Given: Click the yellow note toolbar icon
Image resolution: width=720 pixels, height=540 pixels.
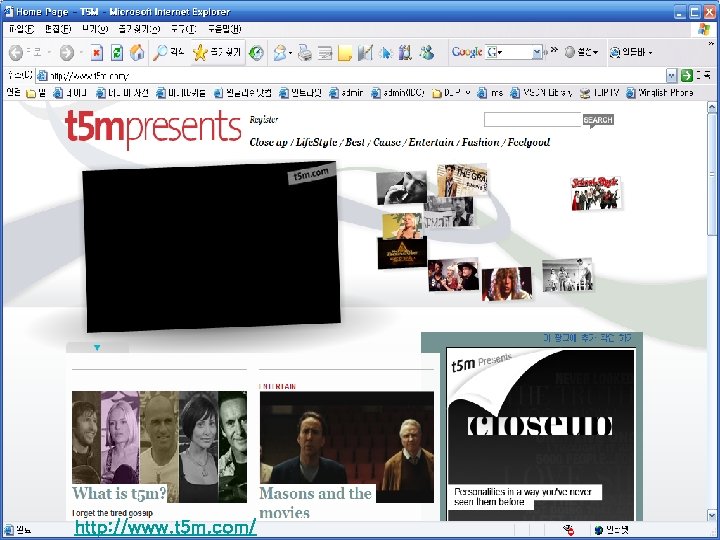Looking at the screenshot, I should pyautogui.click(x=345, y=53).
